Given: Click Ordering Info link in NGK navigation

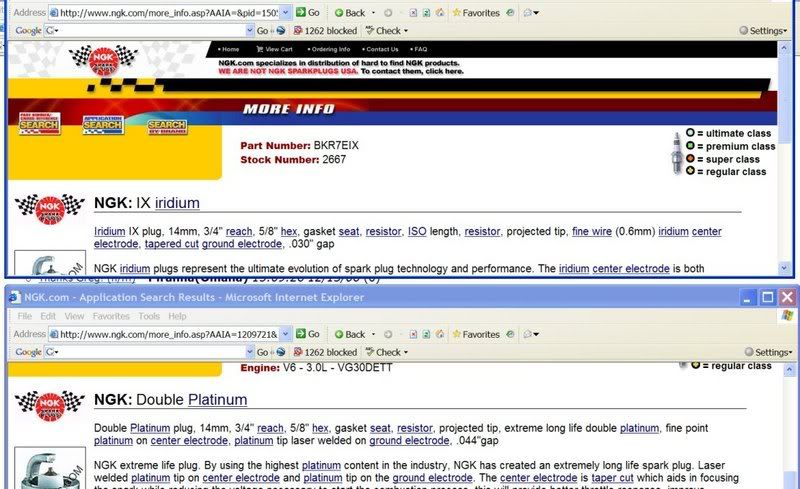Looking at the screenshot, I should pos(329,49).
